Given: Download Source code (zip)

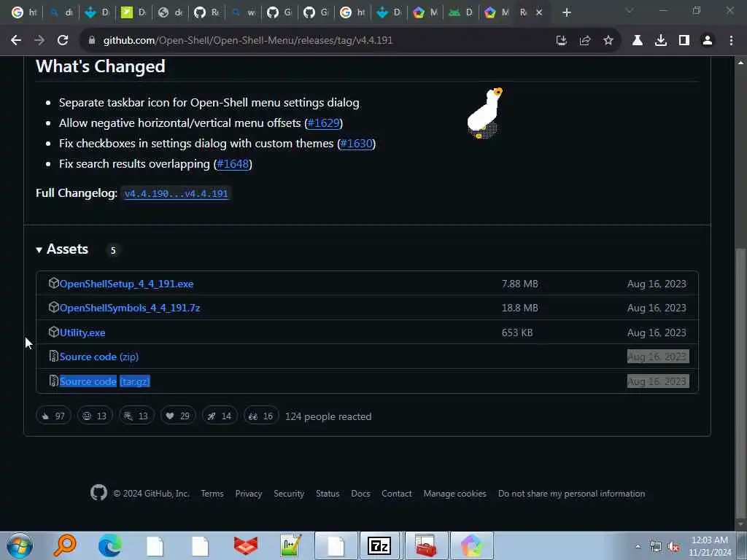Looking at the screenshot, I should click(x=99, y=357).
